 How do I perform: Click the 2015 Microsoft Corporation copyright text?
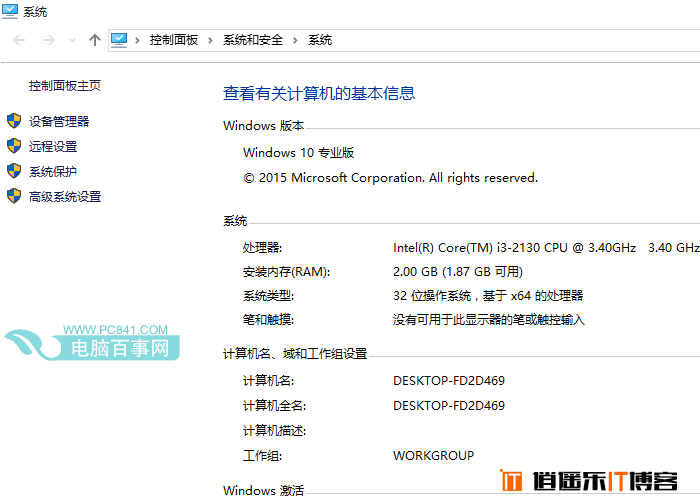pyautogui.click(x=391, y=178)
